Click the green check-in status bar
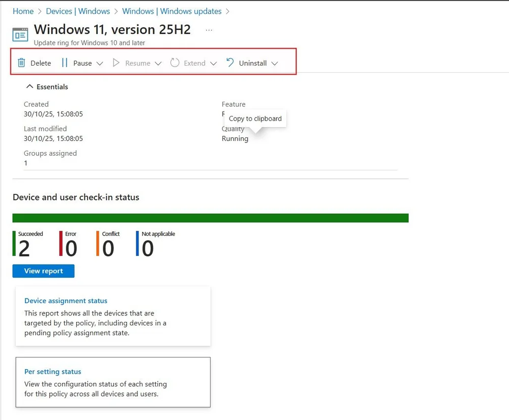The height and width of the screenshot is (420, 509). (210, 218)
